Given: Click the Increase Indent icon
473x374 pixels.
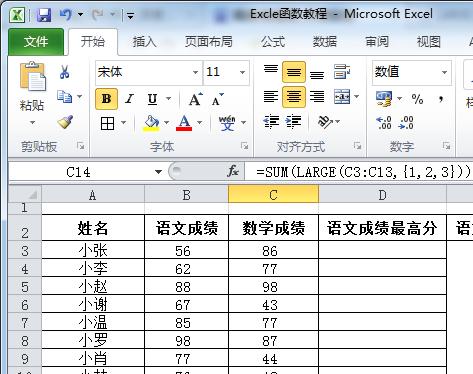Looking at the screenshot, I should point(294,122).
